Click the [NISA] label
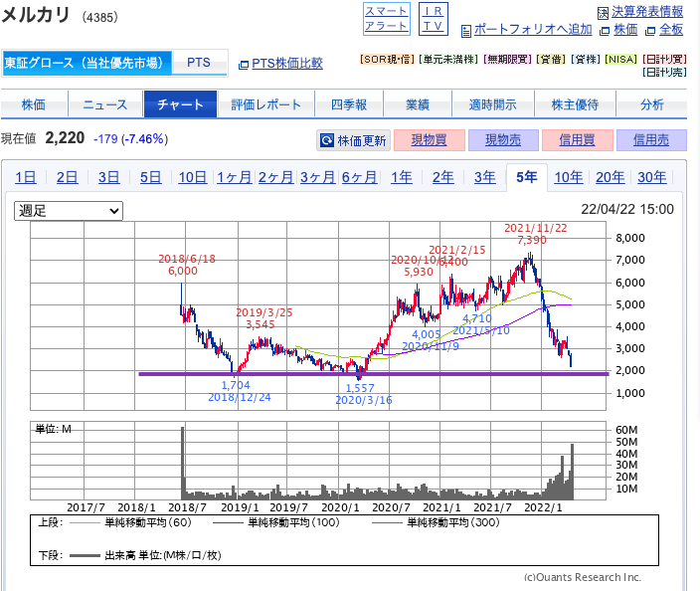Image resolution: width=700 pixels, height=591 pixels. (x=620, y=60)
